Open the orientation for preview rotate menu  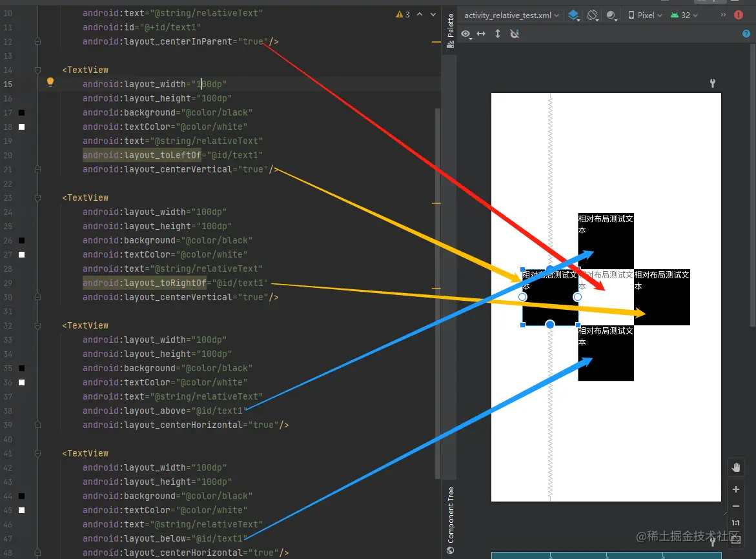(593, 15)
